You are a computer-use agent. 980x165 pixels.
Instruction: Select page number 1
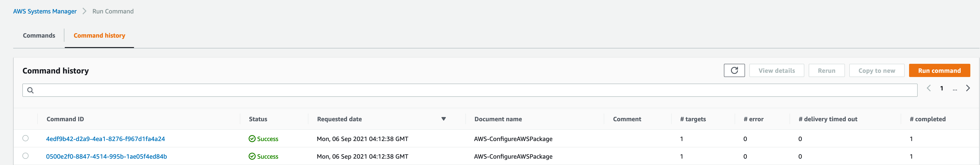[942, 88]
